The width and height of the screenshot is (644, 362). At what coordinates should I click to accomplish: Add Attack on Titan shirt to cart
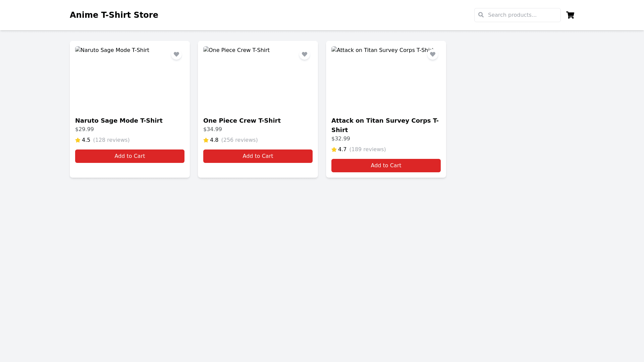point(386,165)
